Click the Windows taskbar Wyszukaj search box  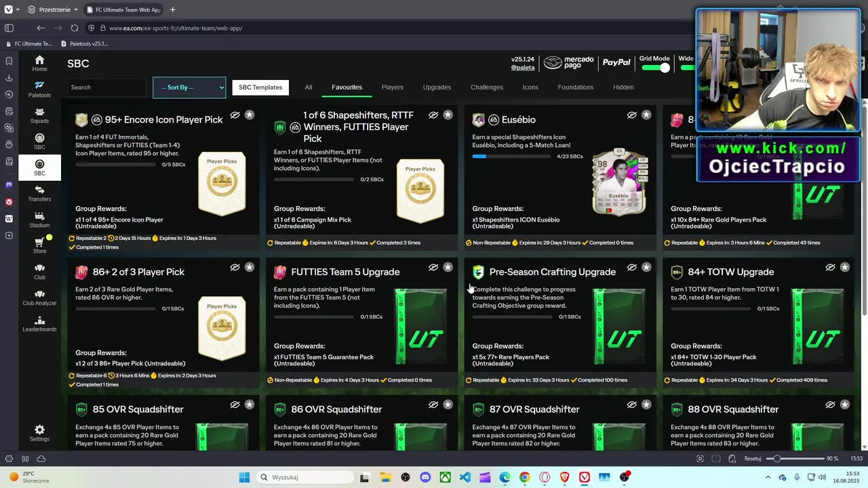click(x=304, y=477)
